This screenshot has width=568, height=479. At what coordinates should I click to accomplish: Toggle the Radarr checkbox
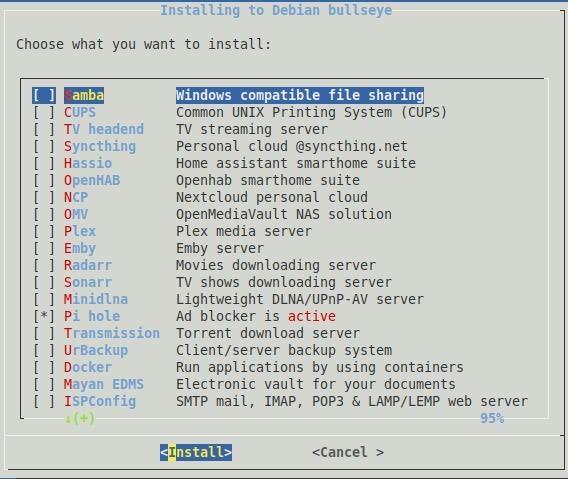pyautogui.click(x=44, y=266)
